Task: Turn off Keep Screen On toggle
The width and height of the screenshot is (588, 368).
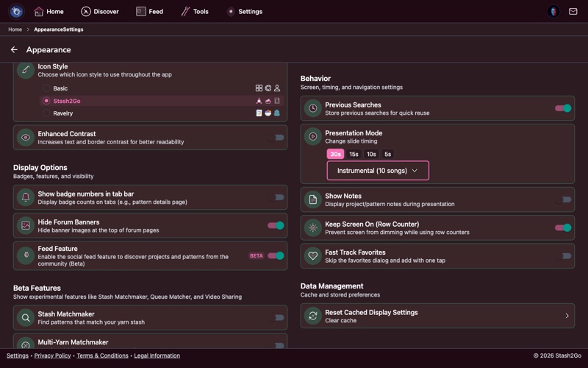Action: pos(562,228)
